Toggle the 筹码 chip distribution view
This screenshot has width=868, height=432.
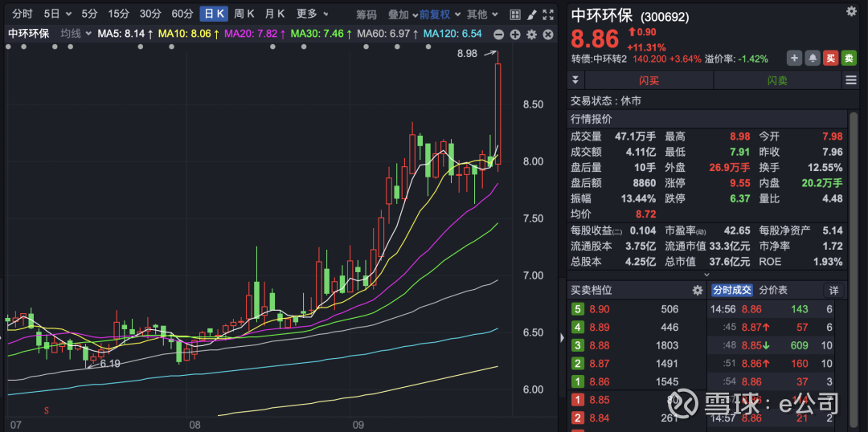coord(366,14)
